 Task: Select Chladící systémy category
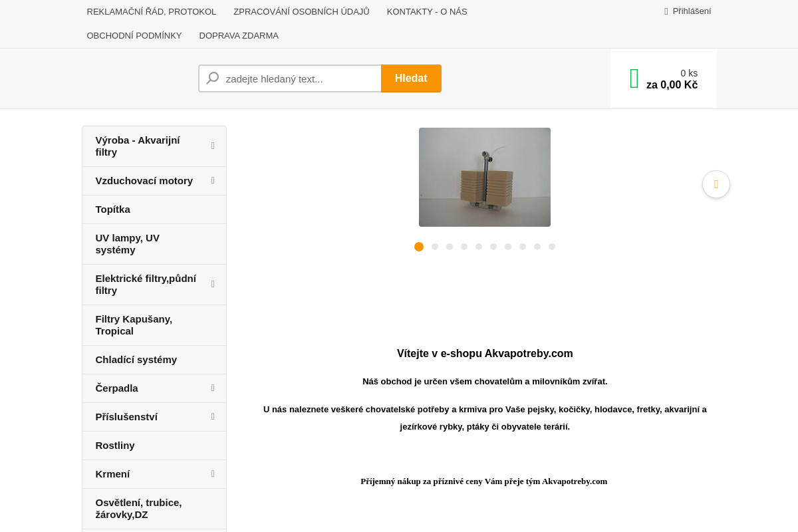coord(154,360)
